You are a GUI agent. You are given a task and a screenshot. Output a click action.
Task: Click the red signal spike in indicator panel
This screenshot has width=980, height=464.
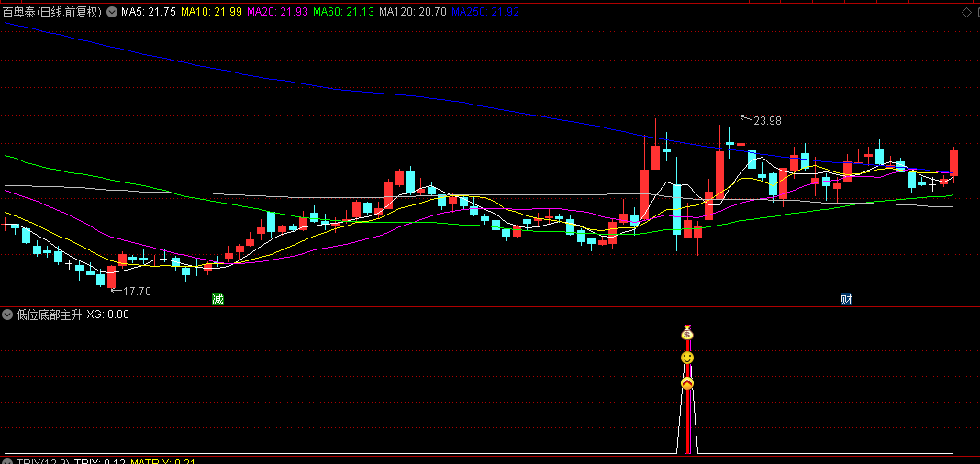click(687, 418)
